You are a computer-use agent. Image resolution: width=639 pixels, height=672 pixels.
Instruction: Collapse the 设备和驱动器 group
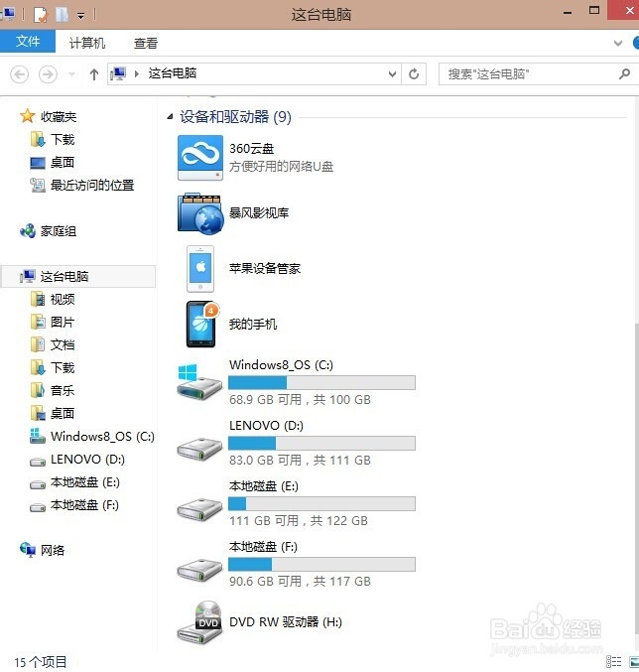[170, 116]
